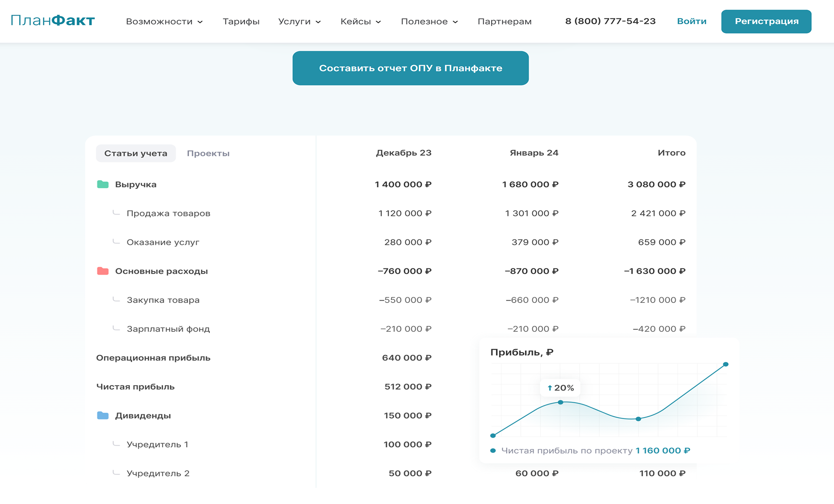This screenshot has width=834, height=504.
Task: Click the ПланФакт logo
Action: pyautogui.click(x=53, y=21)
